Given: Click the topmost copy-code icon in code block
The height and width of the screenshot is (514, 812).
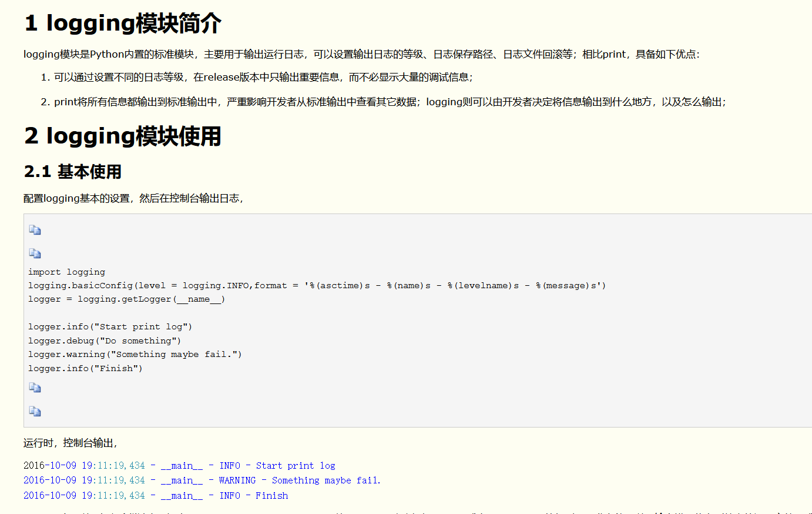Looking at the screenshot, I should (35, 230).
